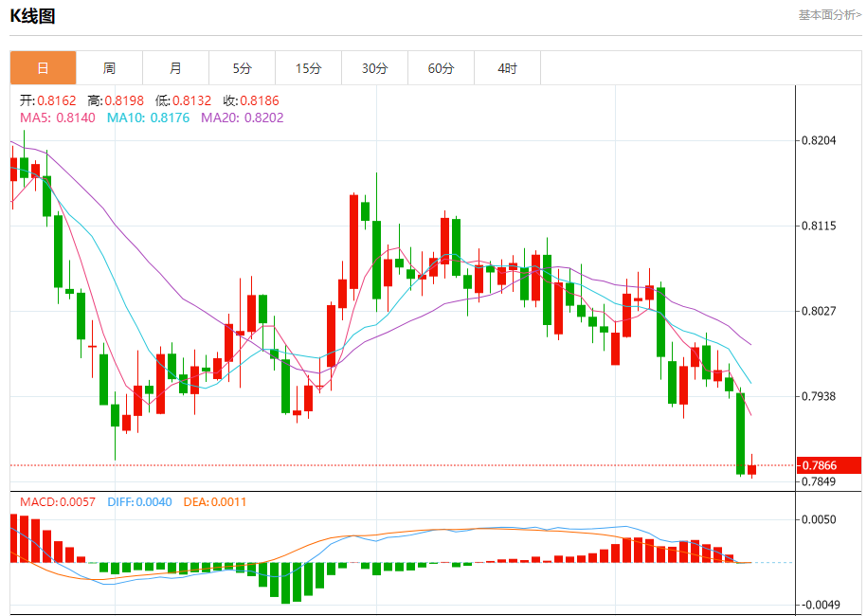The height and width of the screenshot is (616, 867).
Task: Click the MA5: 0.8140 indicator label
Action: coord(58,118)
